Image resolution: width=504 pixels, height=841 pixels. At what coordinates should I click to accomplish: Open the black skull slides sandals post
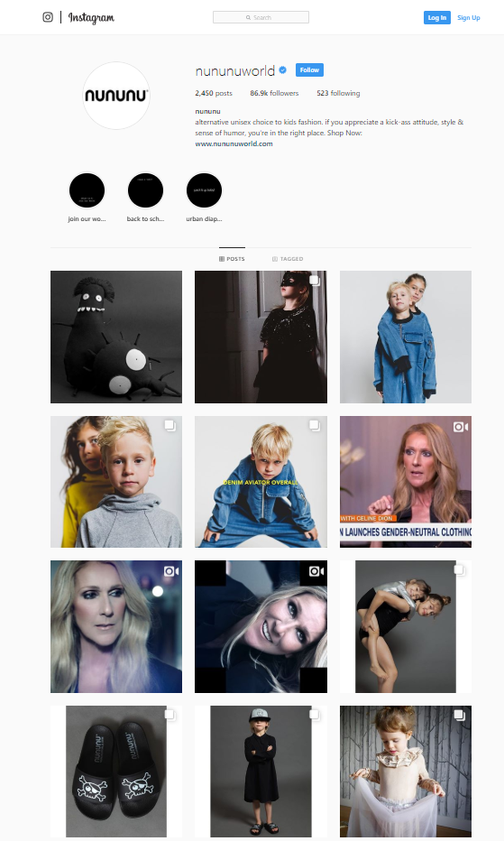(x=115, y=772)
